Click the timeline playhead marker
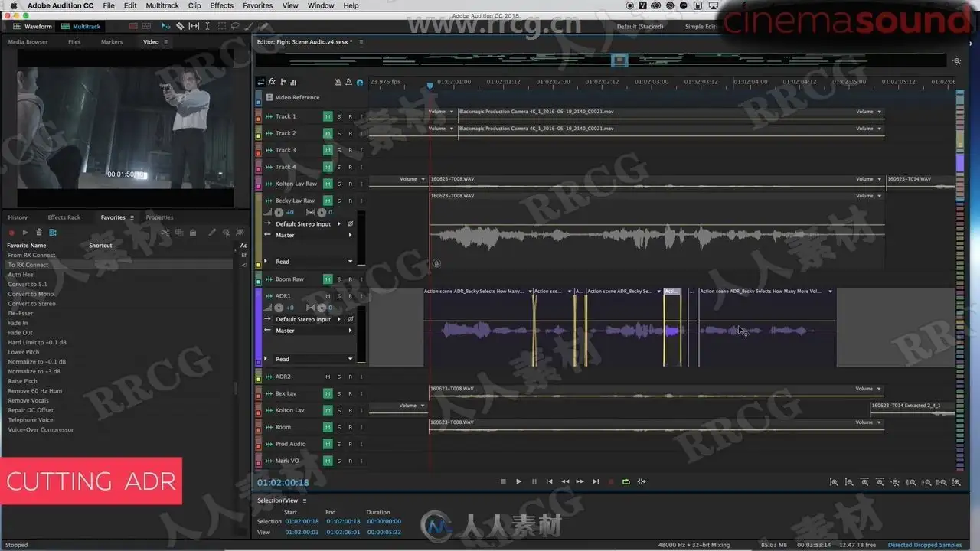The height and width of the screenshot is (551, 980). coord(430,86)
